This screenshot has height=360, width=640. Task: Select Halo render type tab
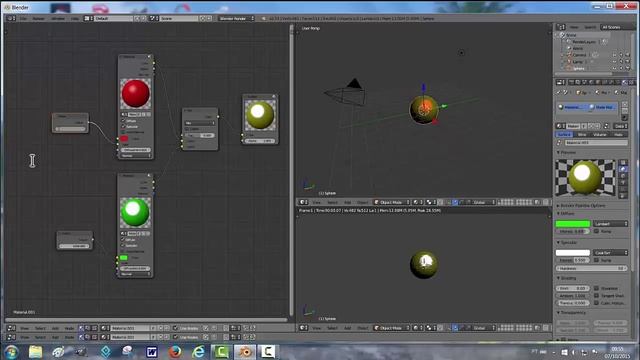[x=619, y=134]
